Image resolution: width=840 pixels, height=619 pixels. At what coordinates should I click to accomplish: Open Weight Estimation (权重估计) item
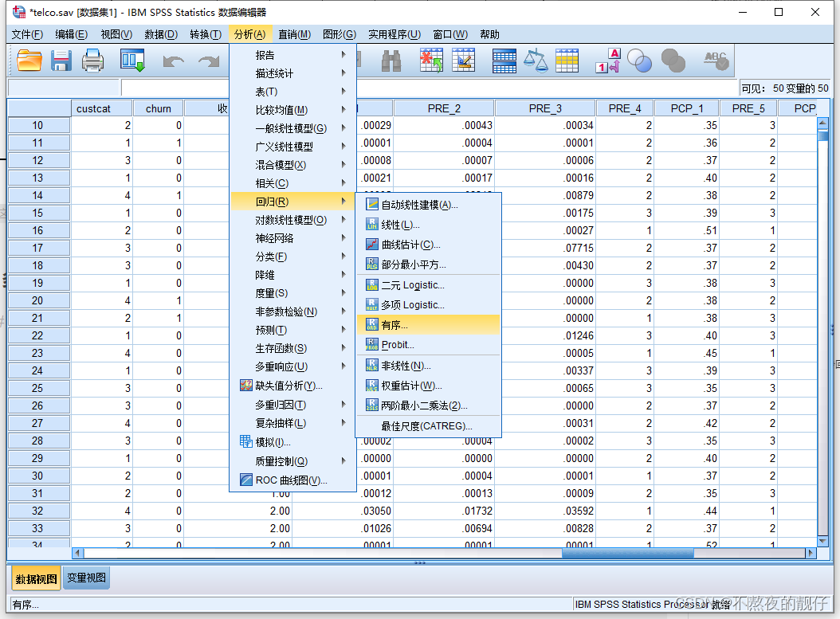point(428,386)
